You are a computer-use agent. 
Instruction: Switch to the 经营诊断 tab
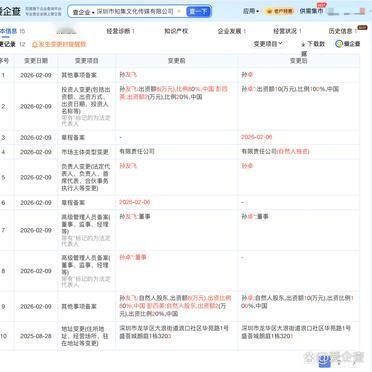coord(120,31)
